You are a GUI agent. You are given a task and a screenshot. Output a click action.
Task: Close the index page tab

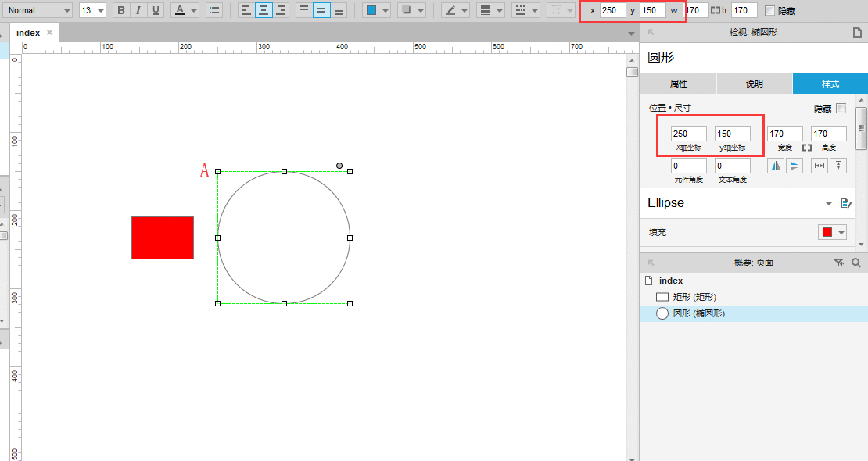50,33
